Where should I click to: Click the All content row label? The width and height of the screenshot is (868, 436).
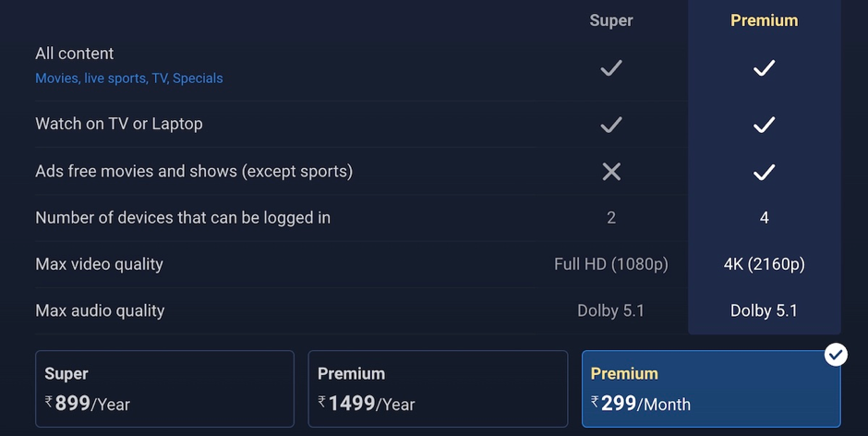tap(75, 54)
